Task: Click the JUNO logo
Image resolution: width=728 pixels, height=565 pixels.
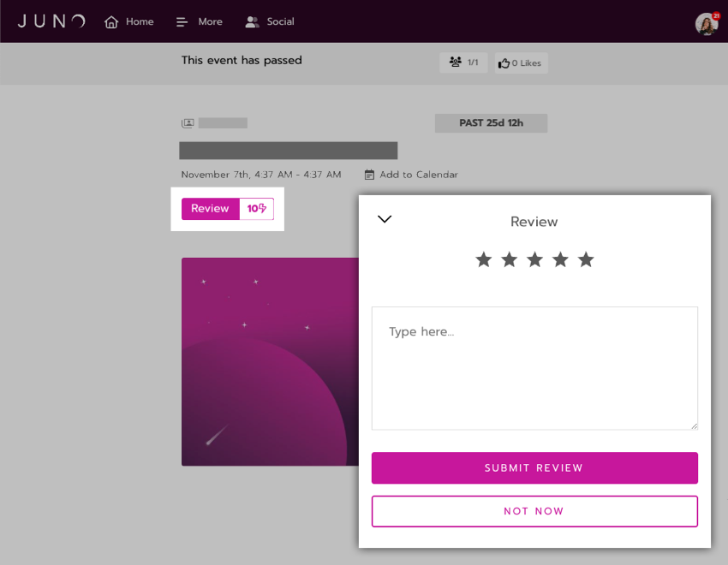Action: [x=51, y=21]
